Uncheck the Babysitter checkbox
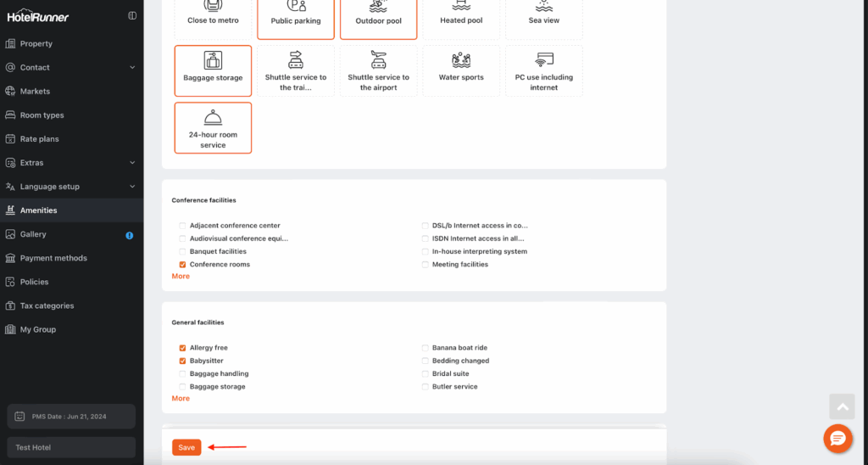 [182, 361]
